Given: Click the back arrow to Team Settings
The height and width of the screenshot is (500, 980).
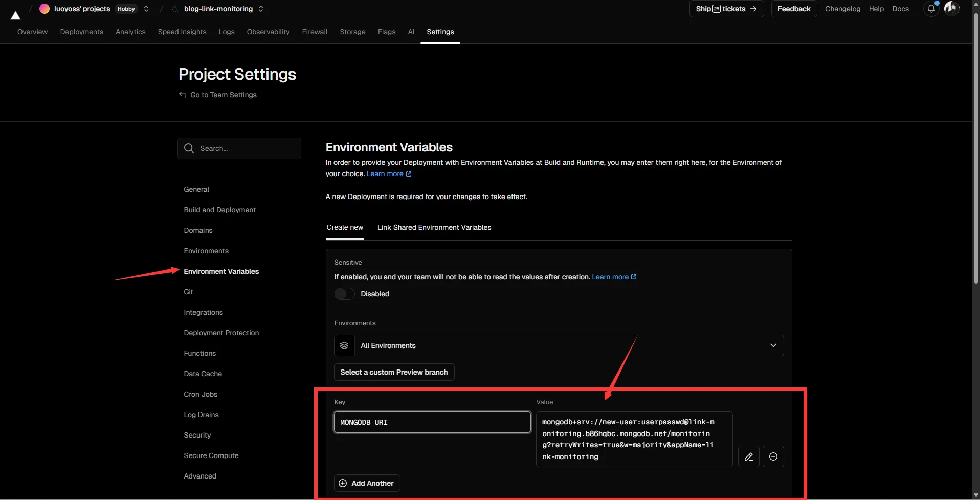Looking at the screenshot, I should tap(183, 95).
